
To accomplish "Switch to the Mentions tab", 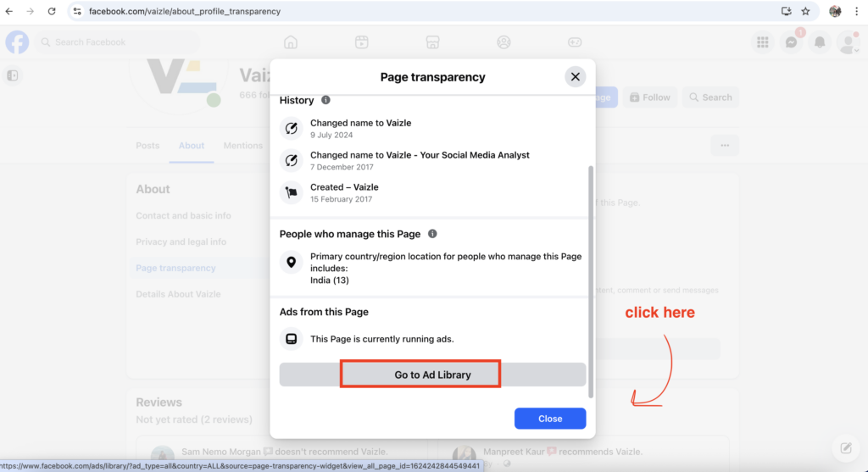I will 242,146.
